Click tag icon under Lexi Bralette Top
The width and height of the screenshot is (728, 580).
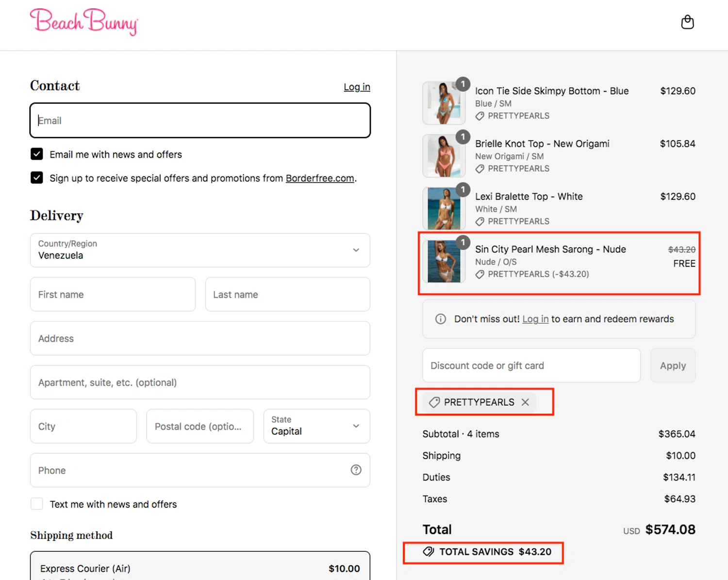(x=480, y=222)
